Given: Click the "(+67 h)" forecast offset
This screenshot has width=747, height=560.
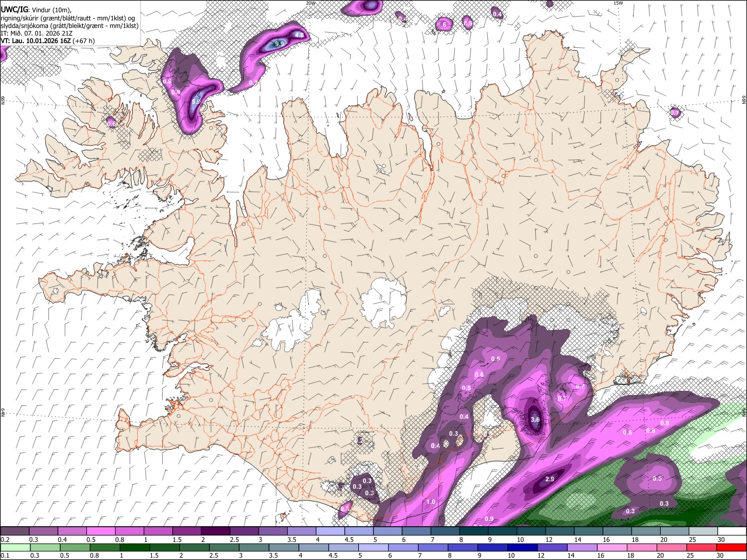Looking at the screenshot, I should pos(83,41).
